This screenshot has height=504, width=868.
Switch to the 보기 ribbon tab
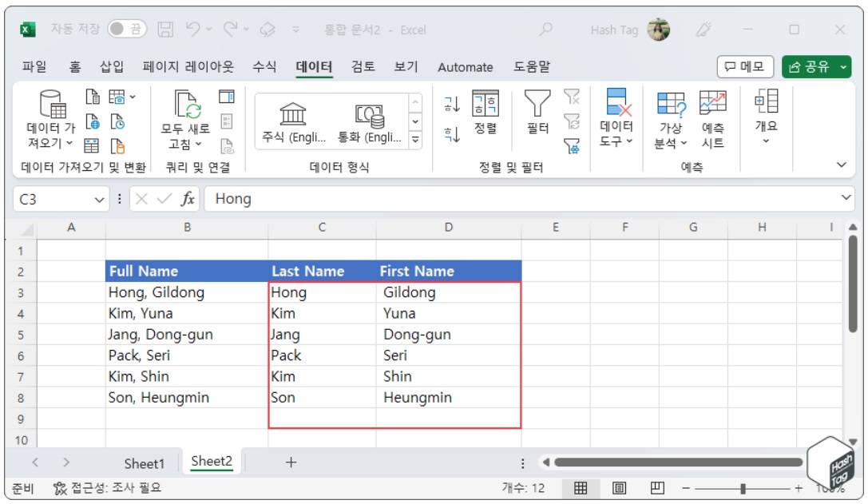tap(406, 67)
